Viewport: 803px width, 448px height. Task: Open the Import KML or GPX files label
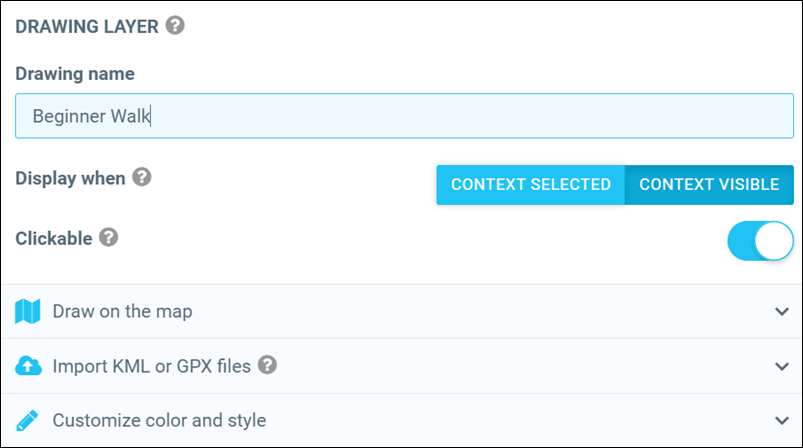150,366
